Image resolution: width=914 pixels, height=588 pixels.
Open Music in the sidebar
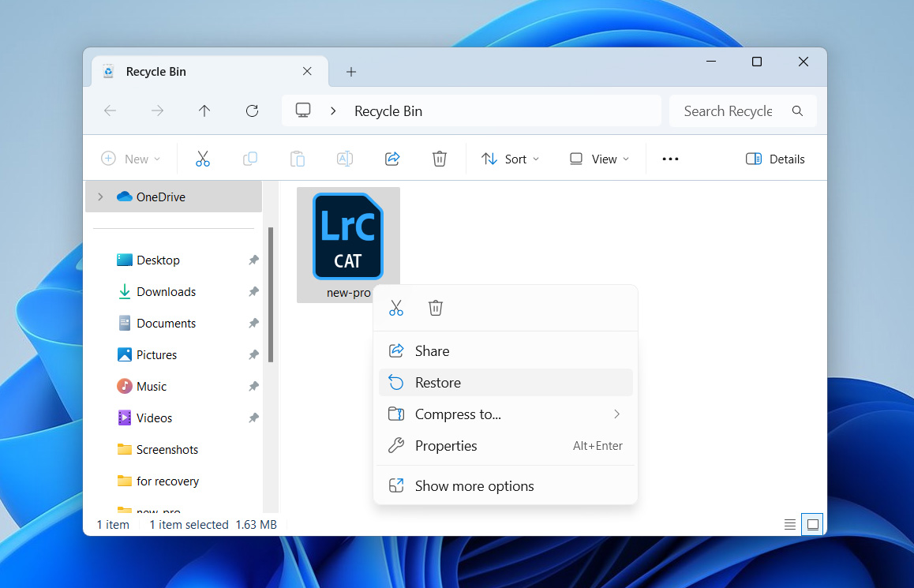click(151, 387)
